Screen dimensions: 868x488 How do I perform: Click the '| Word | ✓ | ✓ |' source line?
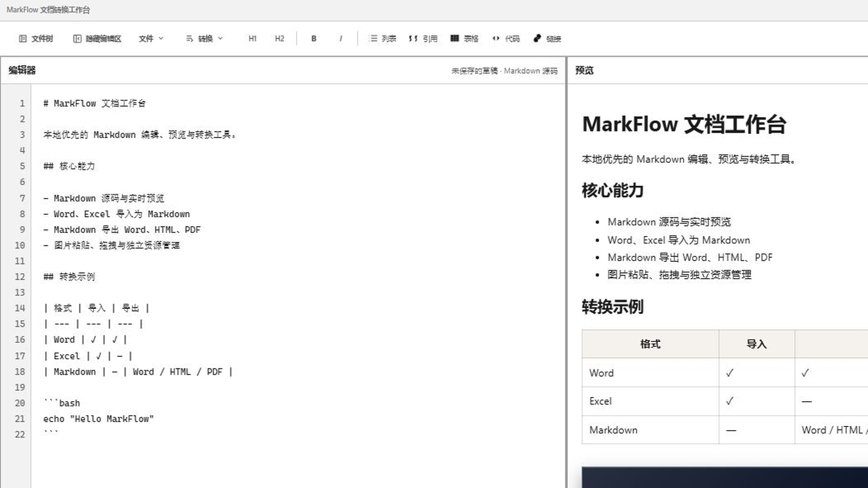(86, 340)
